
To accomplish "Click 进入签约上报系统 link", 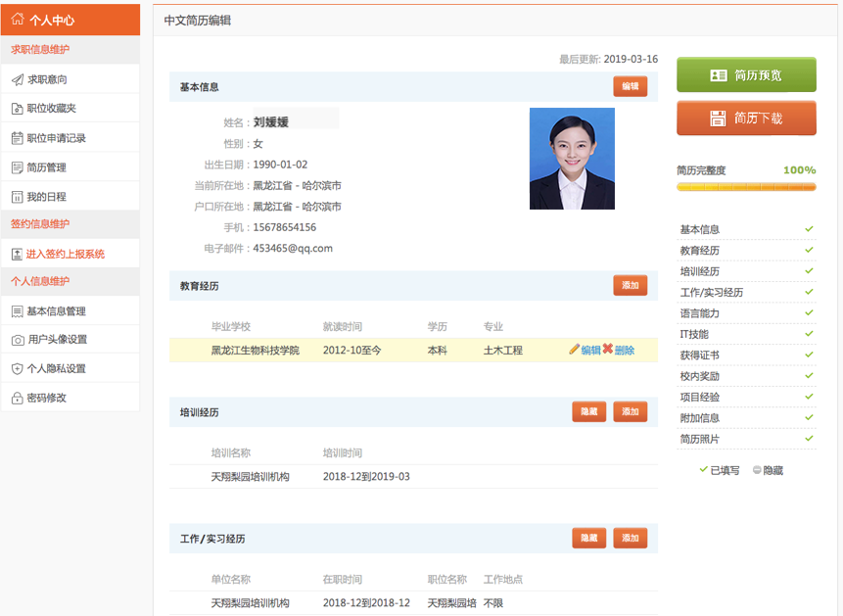I will 65,254.
